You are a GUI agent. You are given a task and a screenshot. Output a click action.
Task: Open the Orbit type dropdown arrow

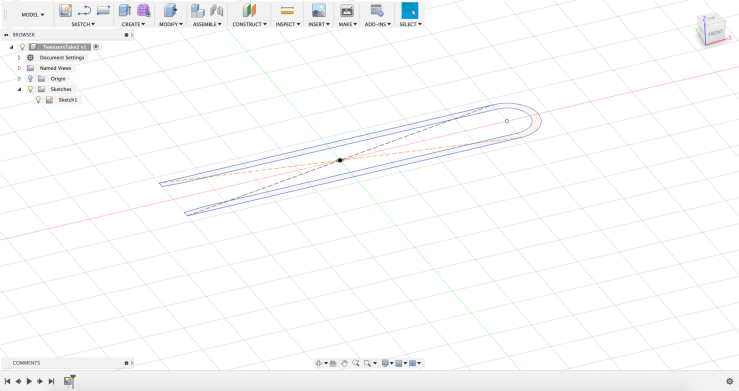click(326, 363)
